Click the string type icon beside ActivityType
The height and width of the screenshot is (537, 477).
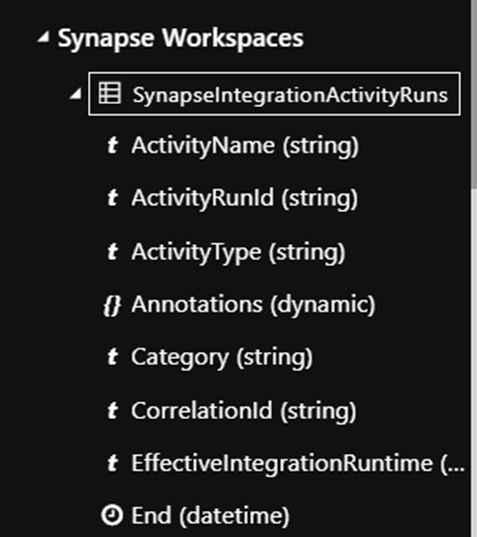[113, 252]
